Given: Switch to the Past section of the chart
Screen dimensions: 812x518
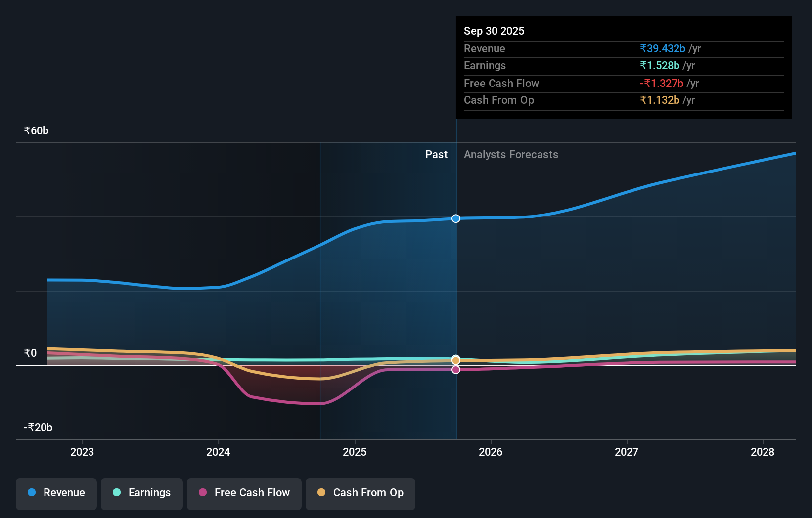Looking at the screenshot, I should click(436, 154).
